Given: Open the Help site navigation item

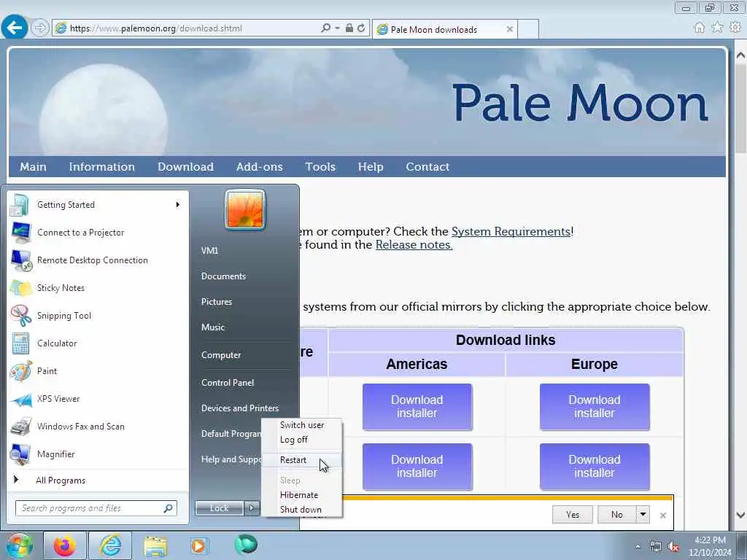Looking at the screenshot, I should (x=370, y=167).
